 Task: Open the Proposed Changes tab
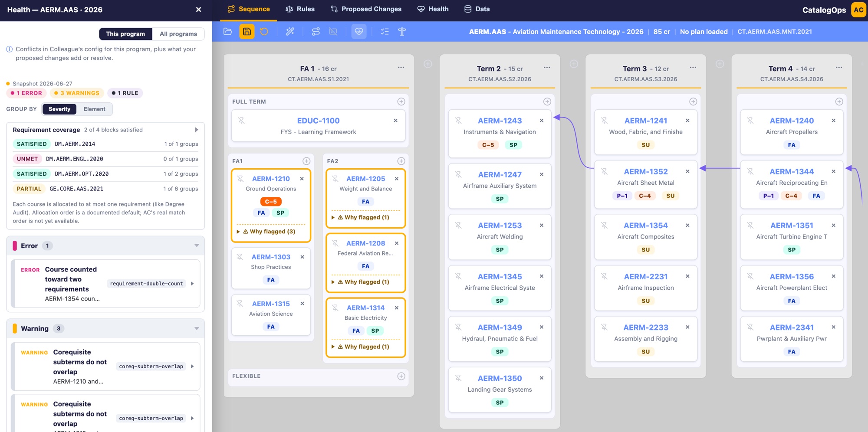pos(366,9)
